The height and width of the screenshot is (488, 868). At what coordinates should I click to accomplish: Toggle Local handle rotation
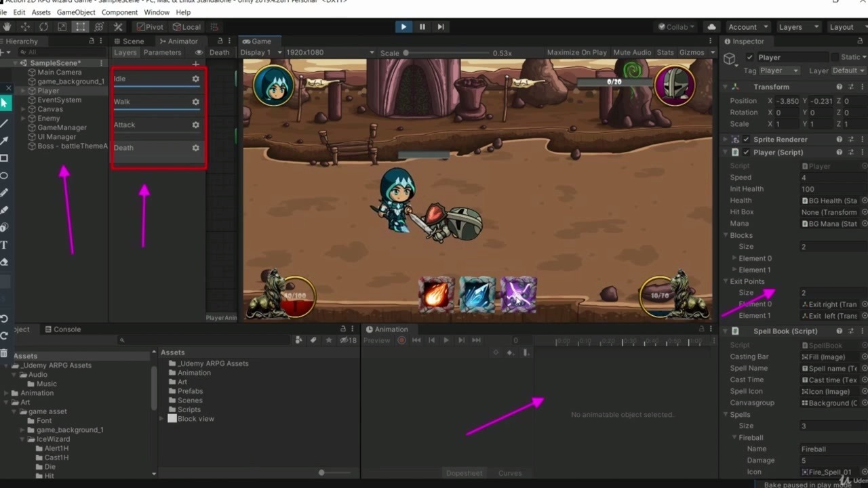186,26
